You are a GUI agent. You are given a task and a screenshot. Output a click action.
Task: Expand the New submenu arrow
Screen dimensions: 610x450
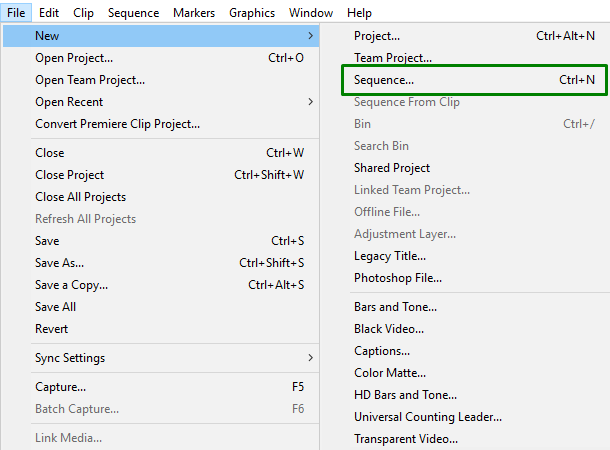(310, 36)
